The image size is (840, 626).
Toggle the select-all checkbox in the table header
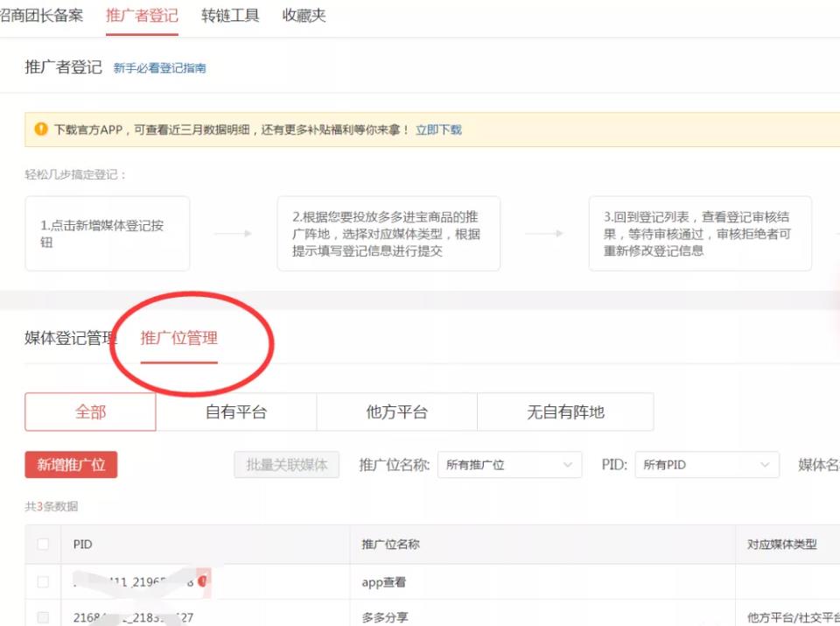(x=44, y=545)
